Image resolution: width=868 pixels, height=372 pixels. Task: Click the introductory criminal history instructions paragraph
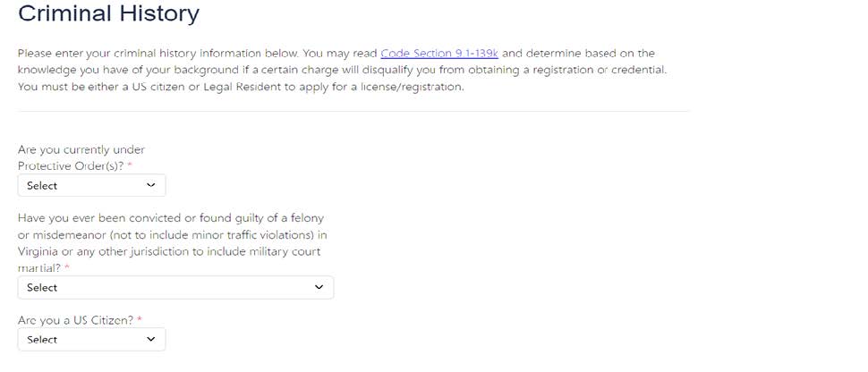click(x=340, y=70)
